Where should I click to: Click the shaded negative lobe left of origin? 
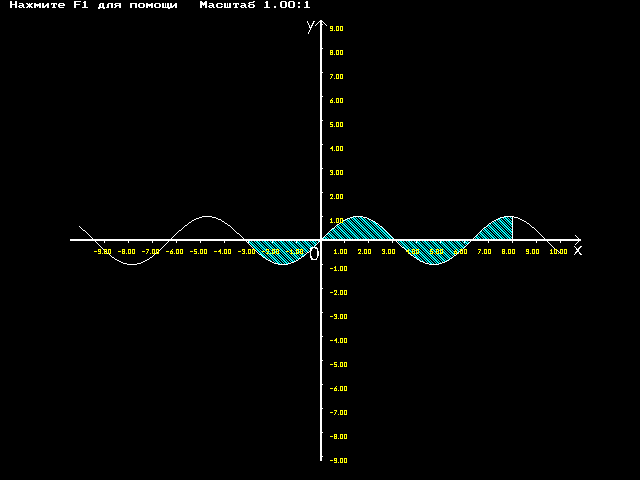283,251
